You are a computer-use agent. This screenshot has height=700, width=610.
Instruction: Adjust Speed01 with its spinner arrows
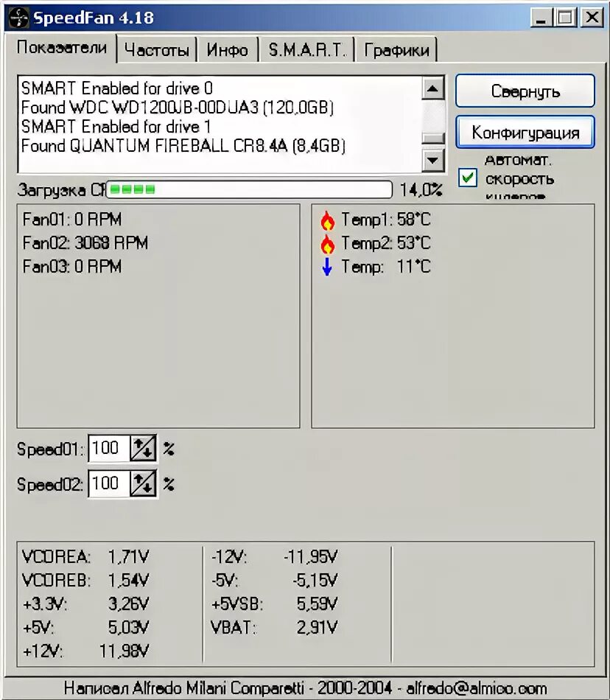pyautogui.click(x=143, y=448)
